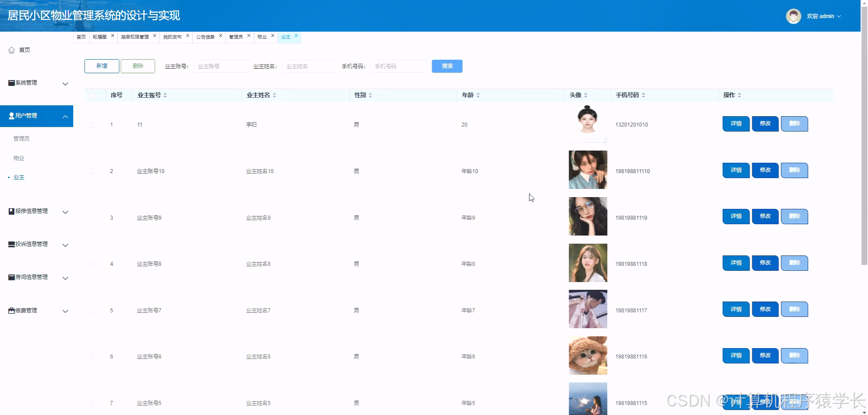
Task: Click the home icon beside 首页
Action: (x=11, y=50)
